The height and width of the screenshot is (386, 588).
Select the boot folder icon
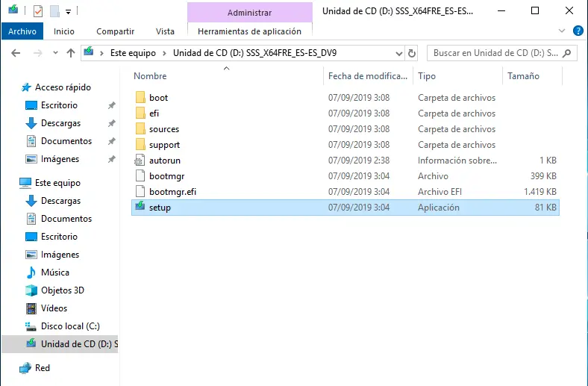[140, 98]
